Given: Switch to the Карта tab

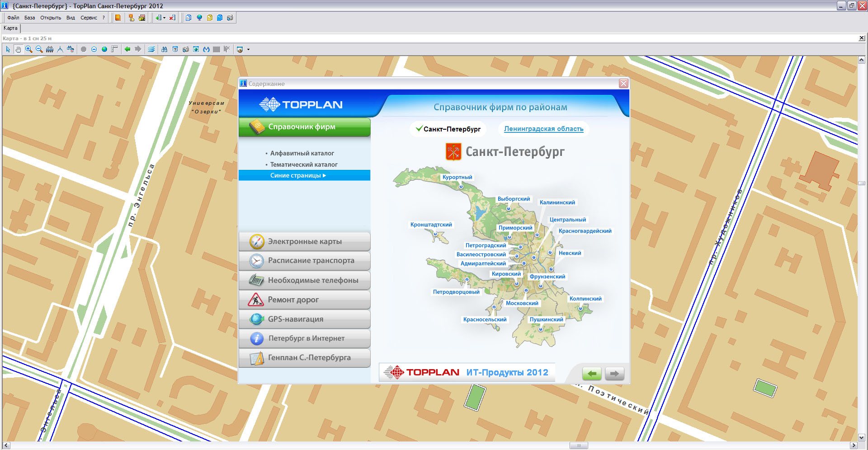Looking at the screenshot, I should click(x=10, y=28).
